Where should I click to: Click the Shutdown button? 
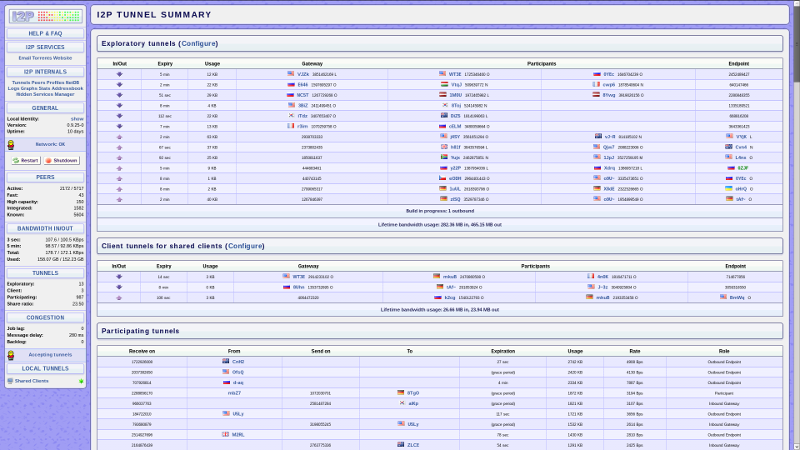tap(62, 161)
